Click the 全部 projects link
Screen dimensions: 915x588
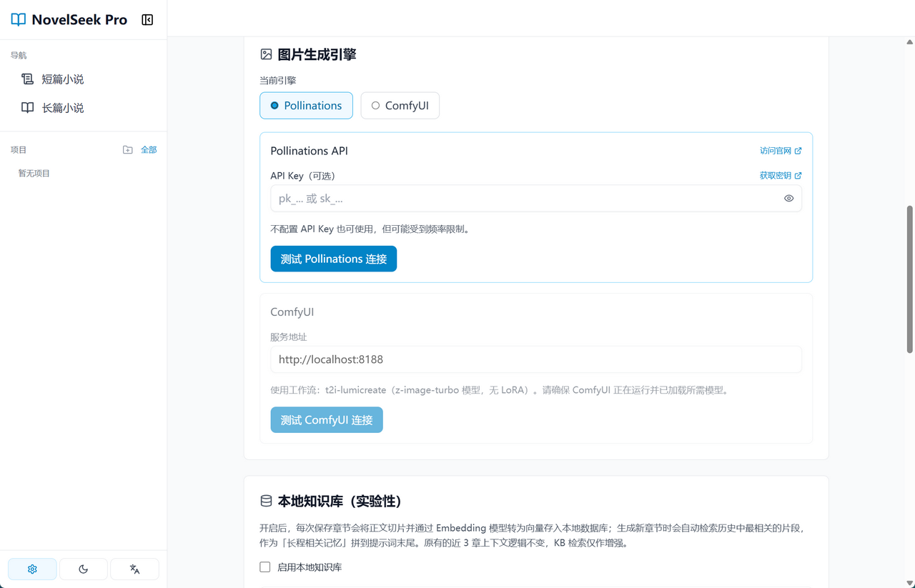click(149, 149)
